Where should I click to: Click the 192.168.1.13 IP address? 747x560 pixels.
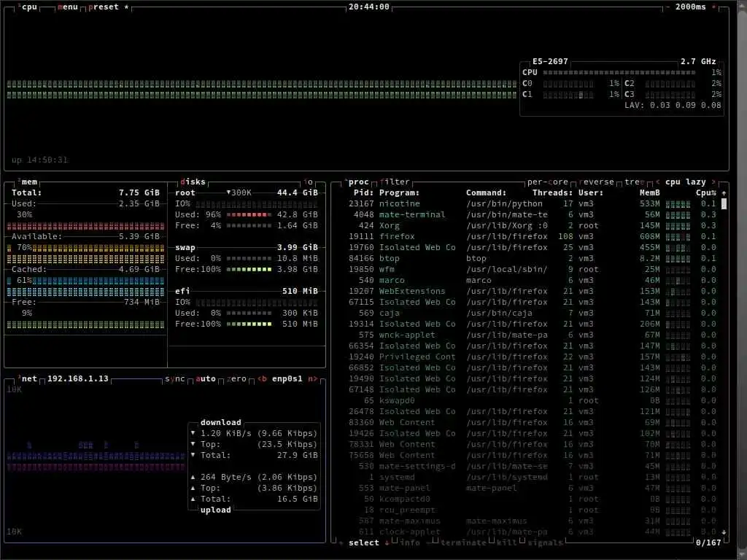(77, 379)
